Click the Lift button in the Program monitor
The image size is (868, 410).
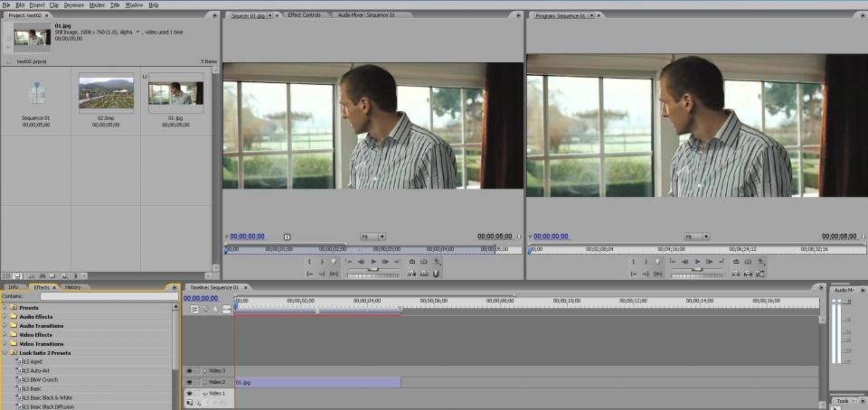tap(736, 273)
